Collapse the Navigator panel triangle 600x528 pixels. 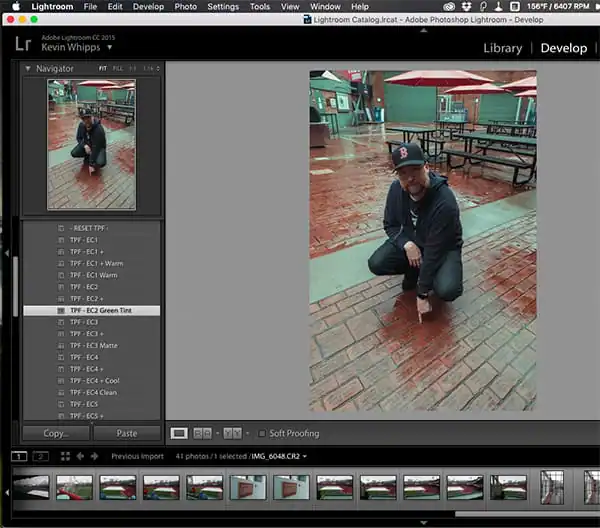pos(28,68)
